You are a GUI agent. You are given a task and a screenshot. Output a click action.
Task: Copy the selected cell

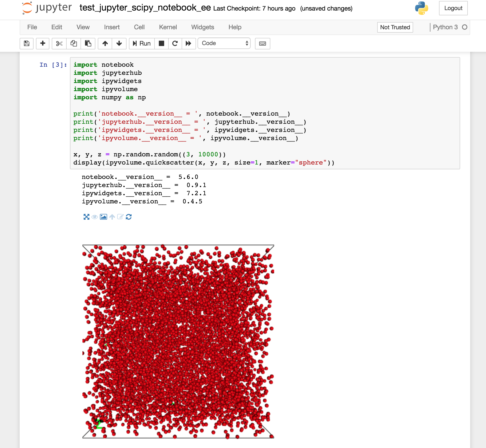73,44
